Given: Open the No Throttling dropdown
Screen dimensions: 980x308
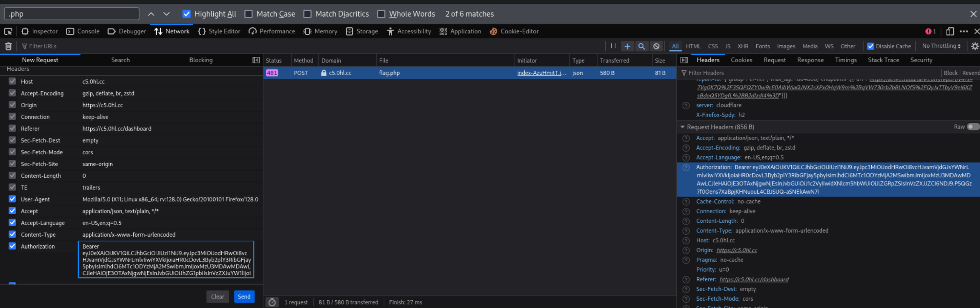Looking at the screenshot, I should point(941,46).
